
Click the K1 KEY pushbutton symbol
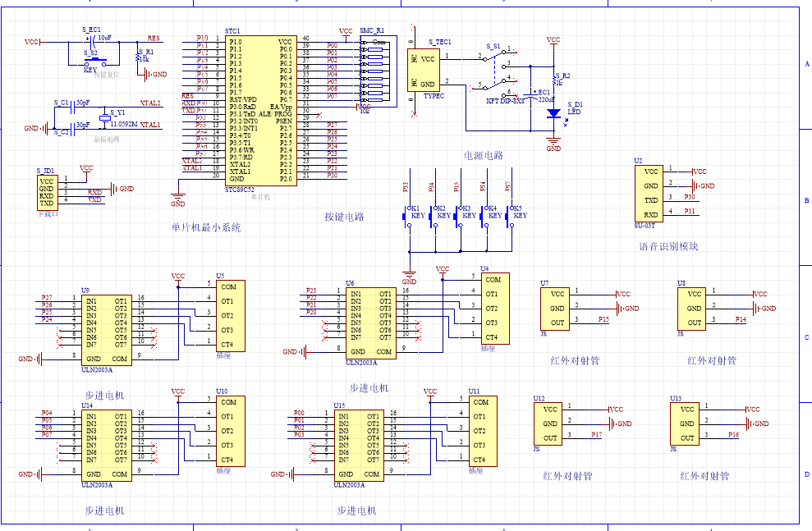click(x=408, y=217)
